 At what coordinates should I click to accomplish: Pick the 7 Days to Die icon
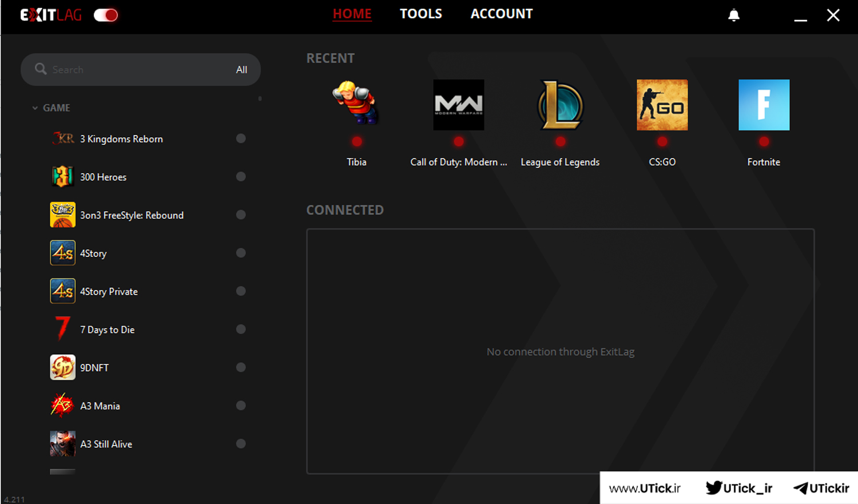click(x=63, y=329)
